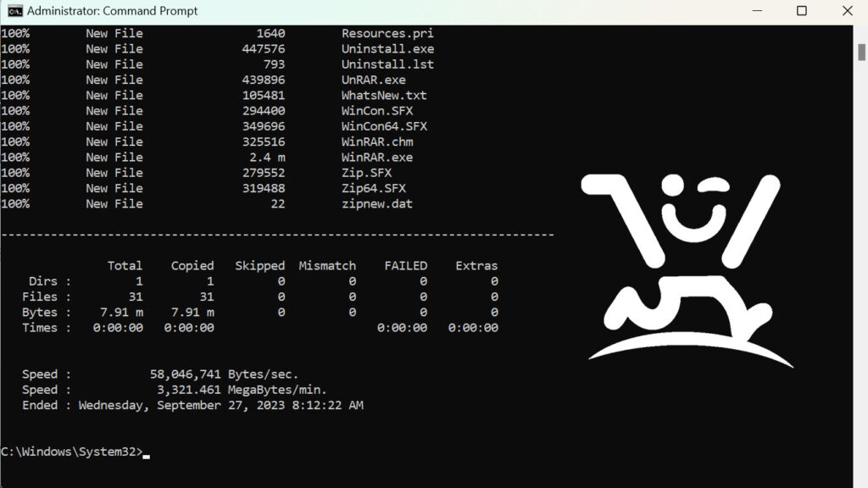Click the 'Copied' column header
The width and height of the screenshot is (868, 488).
coord(192,265)
